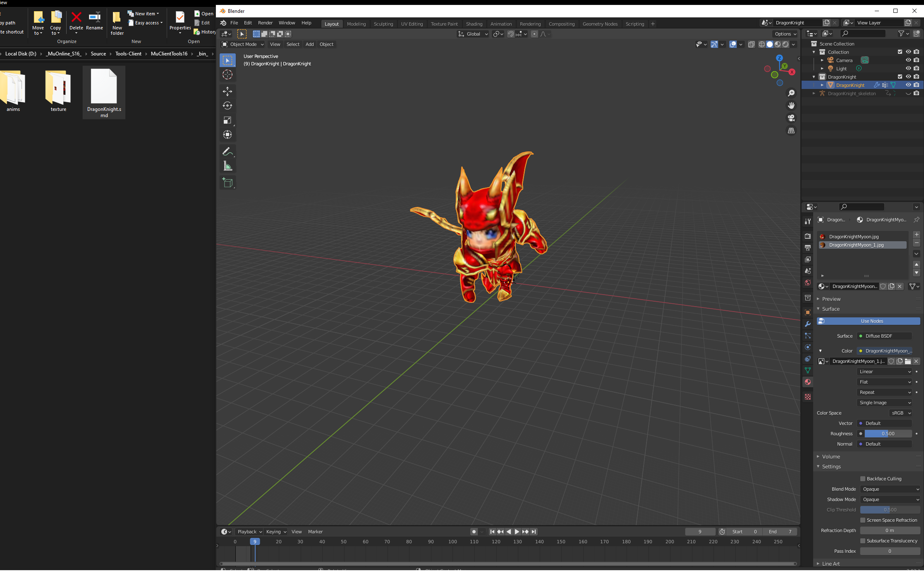Open the viewport Add menu

point(309,45)
